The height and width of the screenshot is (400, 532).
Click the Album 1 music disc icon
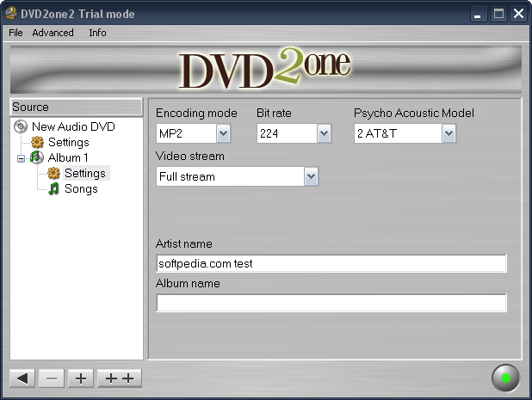(37, 157)
